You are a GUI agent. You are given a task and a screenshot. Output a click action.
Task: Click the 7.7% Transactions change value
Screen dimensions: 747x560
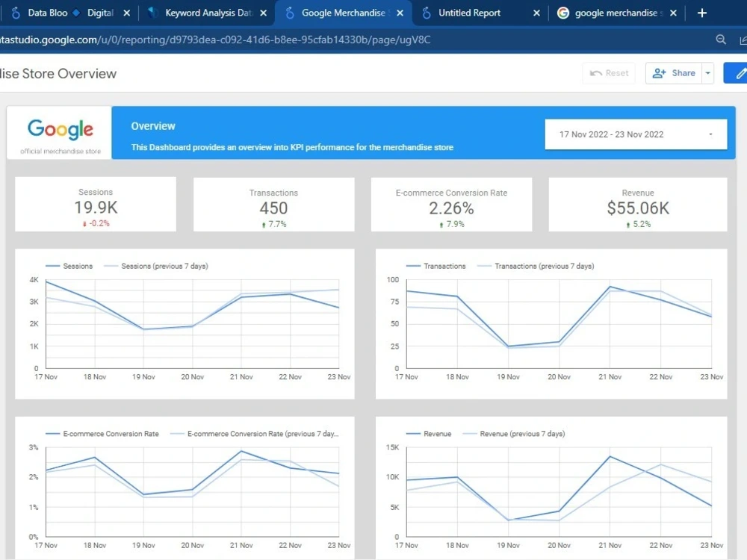click(274, 224)
